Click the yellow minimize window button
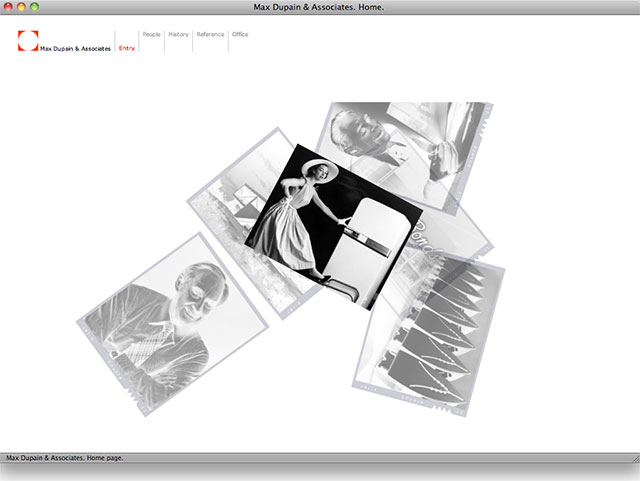Image resolution: width=640 pixels, height=481 pixels. (x=21, y=7)
